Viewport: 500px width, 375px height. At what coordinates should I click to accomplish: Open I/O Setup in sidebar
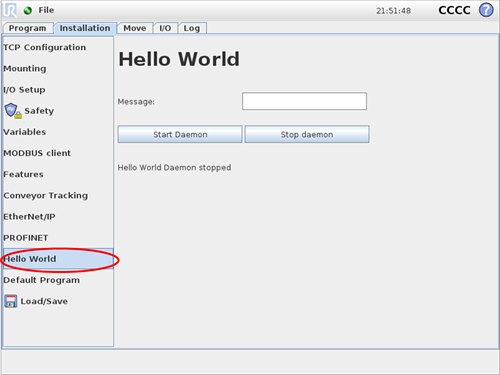(x=58, y=90)
